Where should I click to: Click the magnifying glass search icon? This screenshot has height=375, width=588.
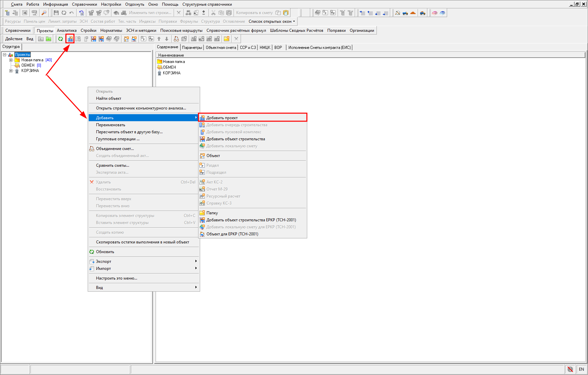point(44,13)
